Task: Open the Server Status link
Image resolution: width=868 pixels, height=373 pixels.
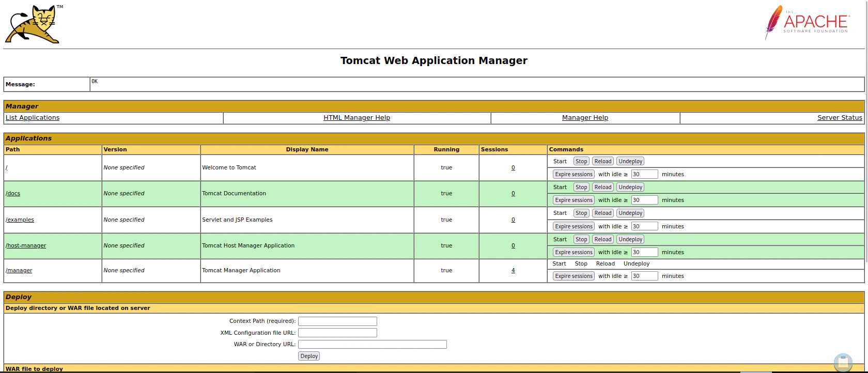Action: pos(840,118)
